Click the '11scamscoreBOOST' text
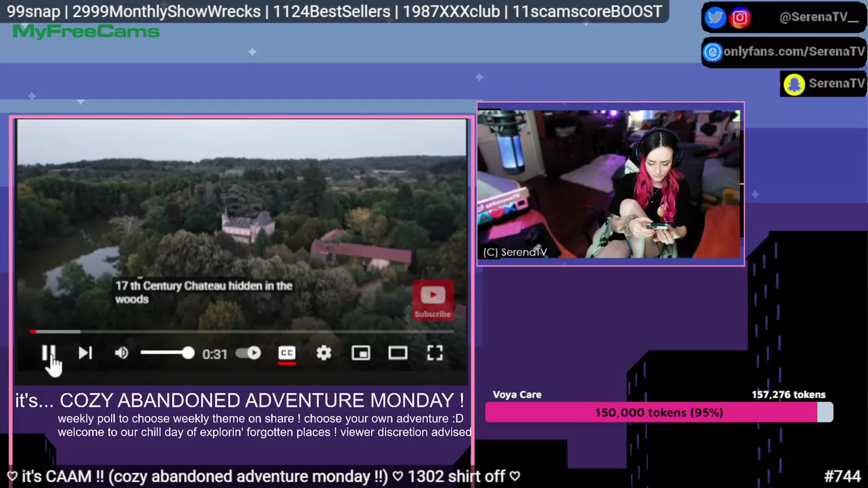 [x=587, y=11]
